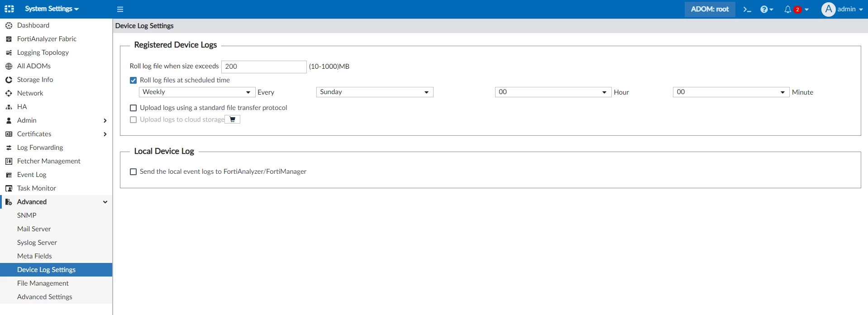Open the Log Forwarding page

pyautogui.click(x=40, y=148)
